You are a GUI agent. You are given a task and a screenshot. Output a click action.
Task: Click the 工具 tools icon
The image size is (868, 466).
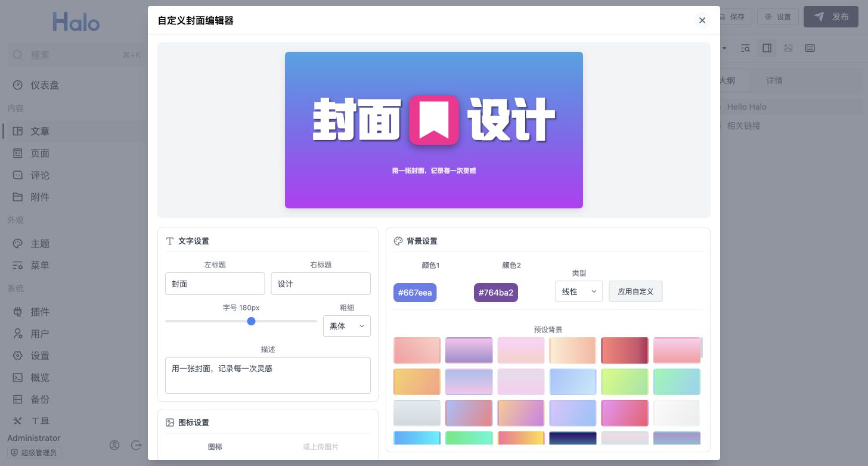pyautogui.click(x=18, y=421)
